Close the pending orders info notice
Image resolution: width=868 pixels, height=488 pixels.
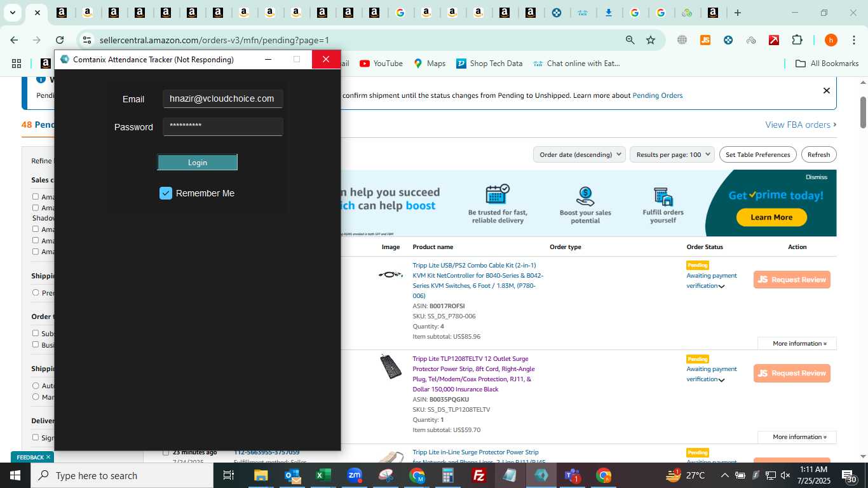pos(826,91)
